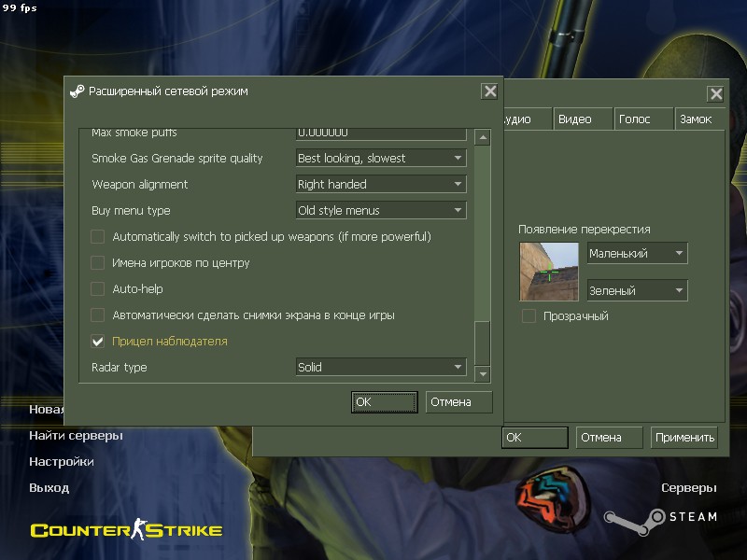Click the Counter-Strike logo
Screen dimensions: 747x560
point(126,529)
